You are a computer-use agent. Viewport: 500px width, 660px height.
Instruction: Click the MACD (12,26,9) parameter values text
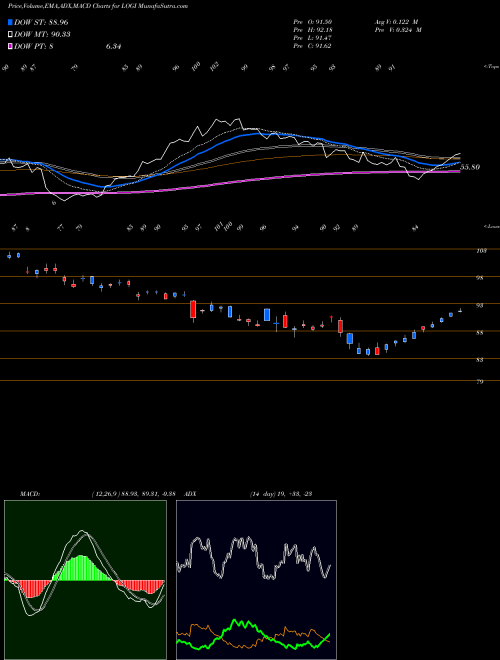(133, 494)
